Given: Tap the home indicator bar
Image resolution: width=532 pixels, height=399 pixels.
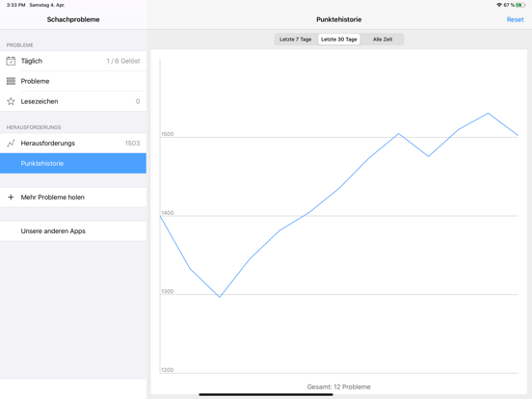Looking at the screenshot, I should point(266,394).
